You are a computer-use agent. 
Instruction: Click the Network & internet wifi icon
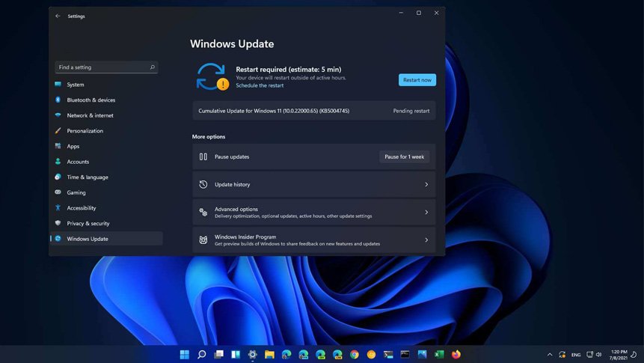58,115
